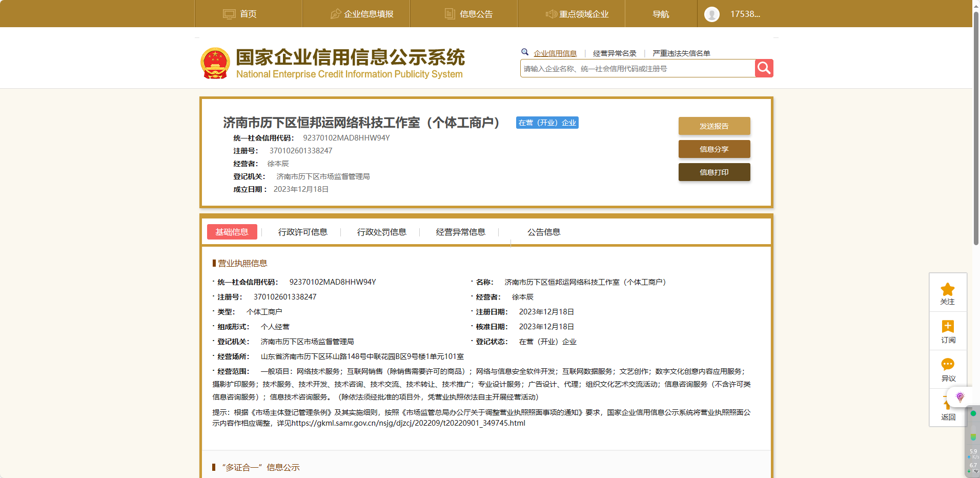Click the 关注 star icon in sidebar
Viewport: 980px width, 478px height.
click(948, 289)
